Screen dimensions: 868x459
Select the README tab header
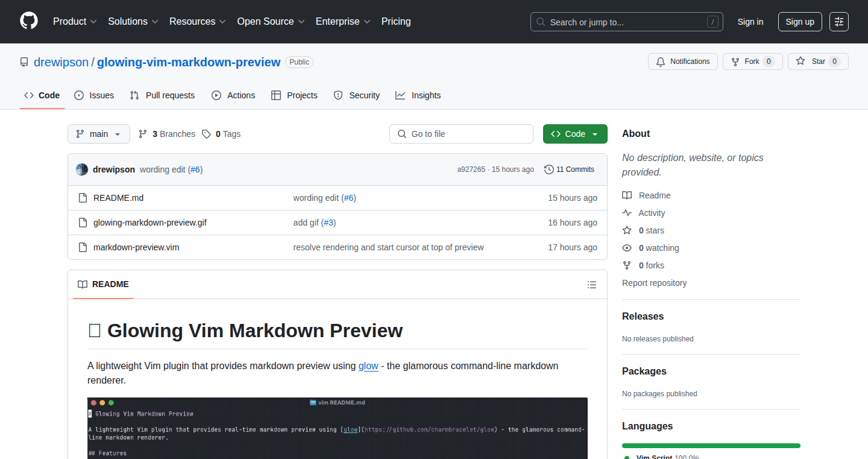(103, 284)
